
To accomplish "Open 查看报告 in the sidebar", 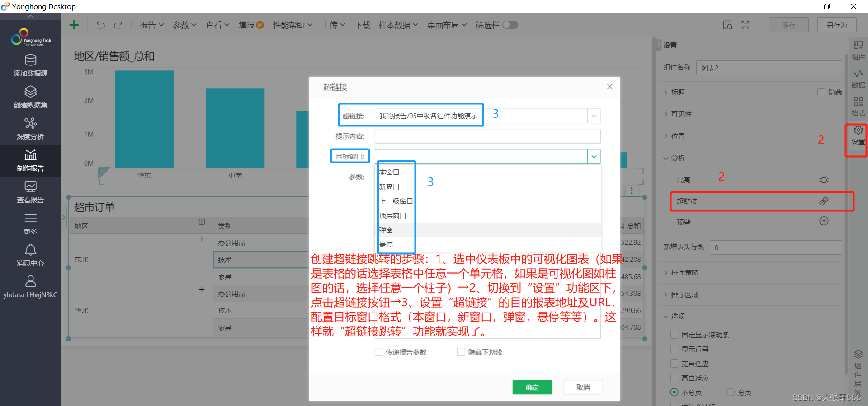I will pos(30,192).
